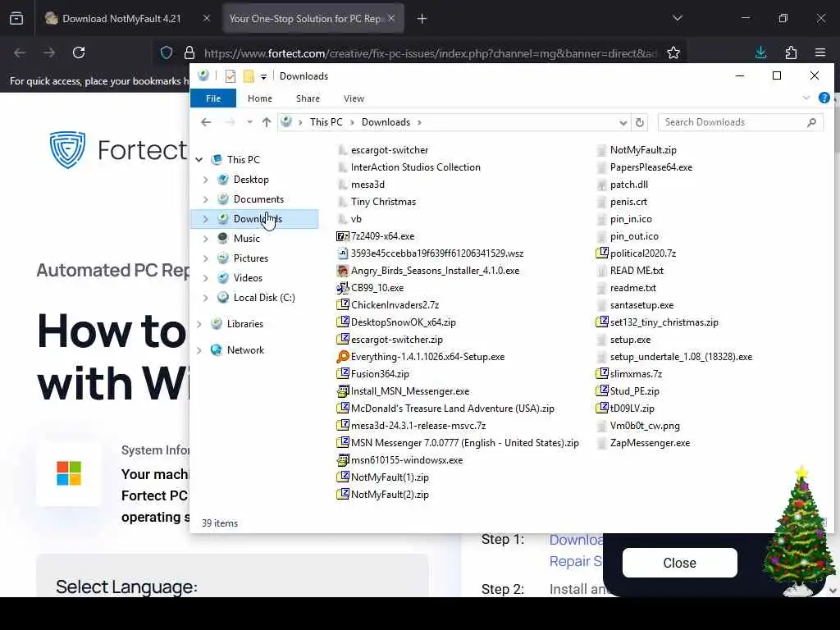Click This PC in address breadcrumb
The height and width of the screenshot is (630, 840).
click(326, 122)
